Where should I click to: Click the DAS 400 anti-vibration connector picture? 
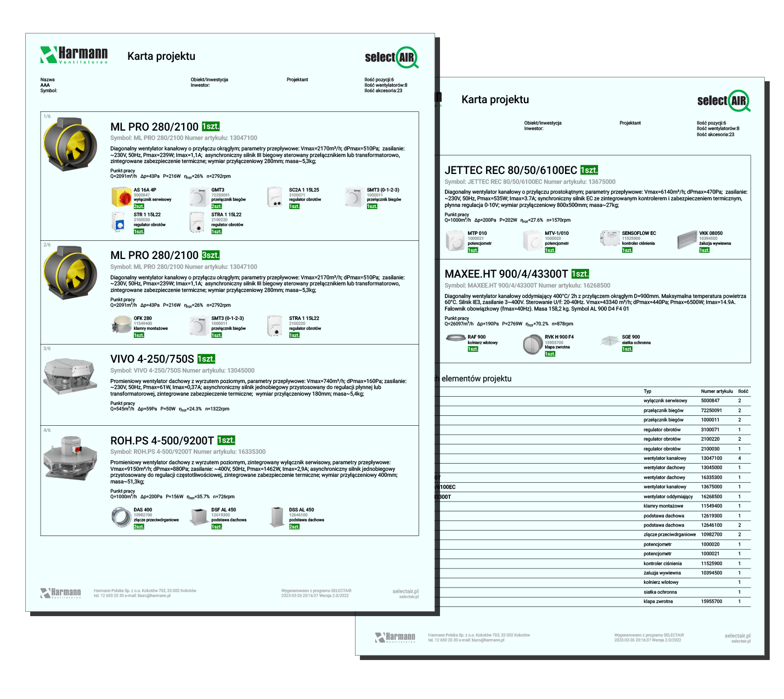coord(121,517)
